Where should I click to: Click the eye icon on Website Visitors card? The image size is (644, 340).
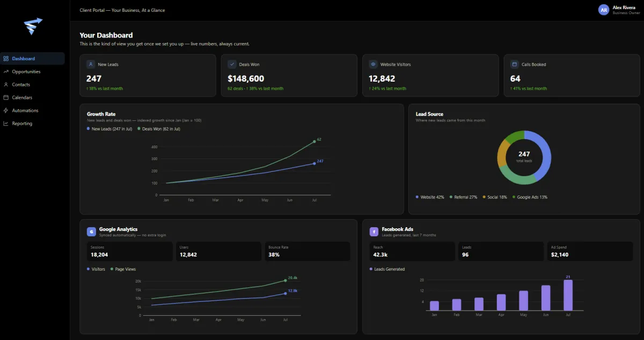tap(373, 64)
